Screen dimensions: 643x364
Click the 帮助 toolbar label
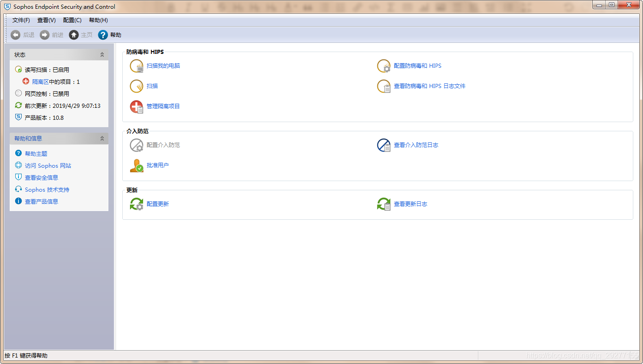116,35
